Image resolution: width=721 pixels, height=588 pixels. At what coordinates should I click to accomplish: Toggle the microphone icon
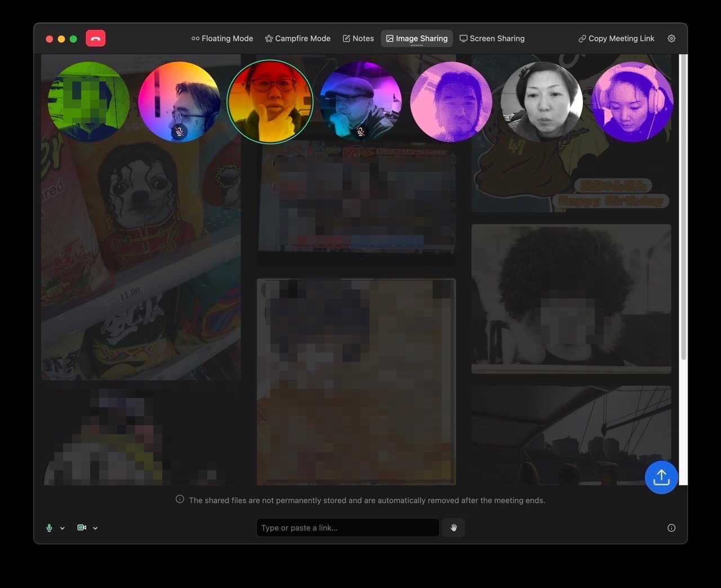(49, 528)
